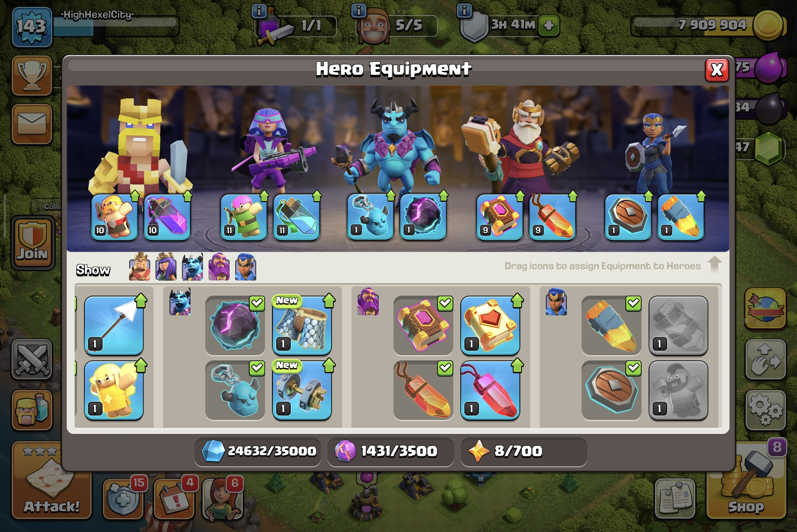Image resolution: width=797 pixels, height=532 pixels.
Task: Collapse equipment list with up arrow
Action: pyautogui.click(x=715, y=264)
